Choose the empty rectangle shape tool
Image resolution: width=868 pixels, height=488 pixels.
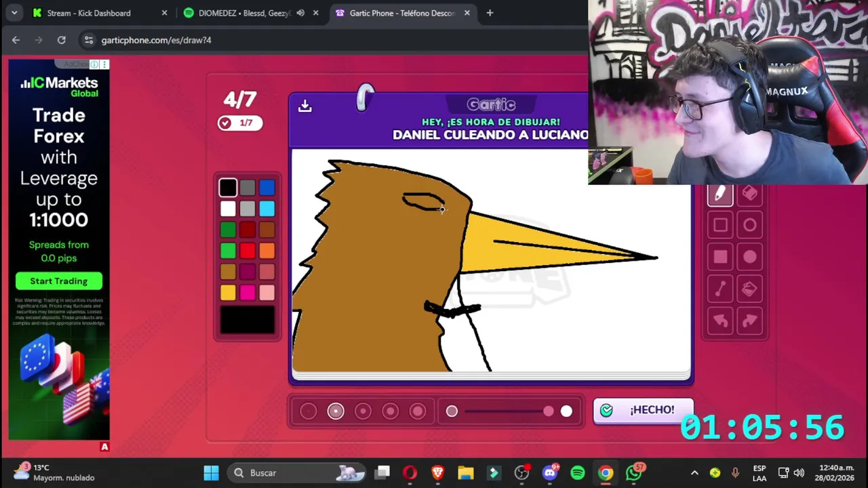tap(720, 225)
